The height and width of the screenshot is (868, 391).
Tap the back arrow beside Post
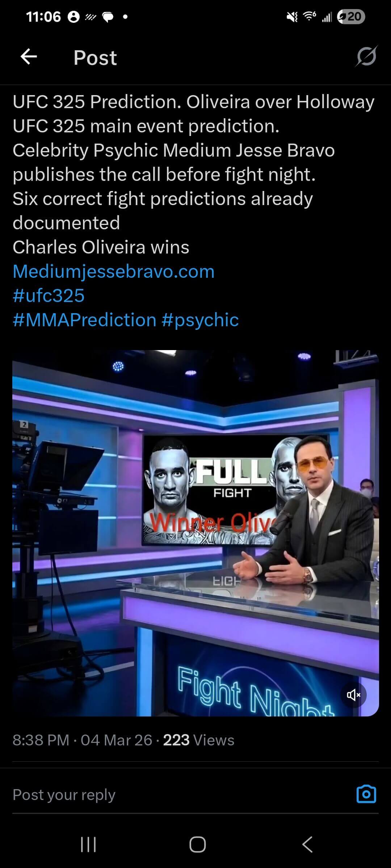pos(29,57)
